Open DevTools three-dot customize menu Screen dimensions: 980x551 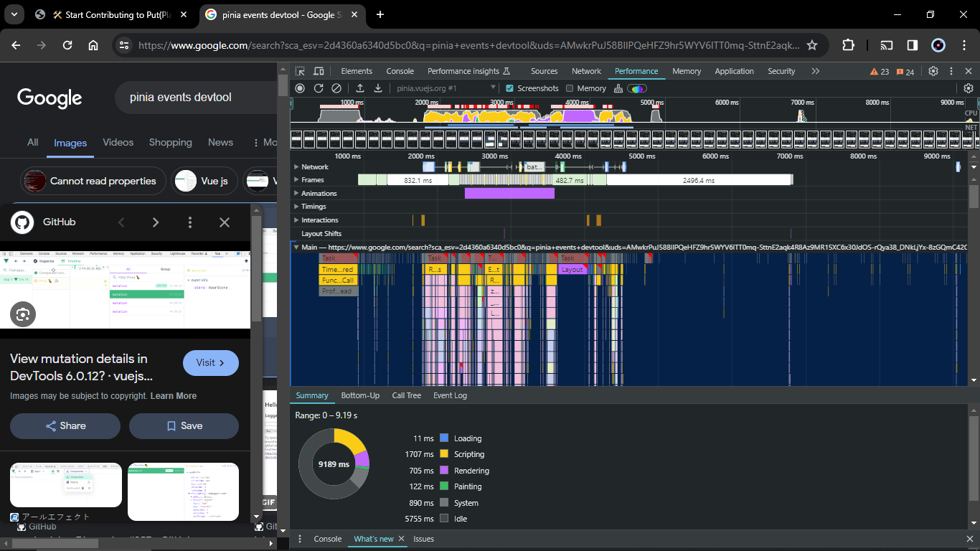[x=952, y=71]
